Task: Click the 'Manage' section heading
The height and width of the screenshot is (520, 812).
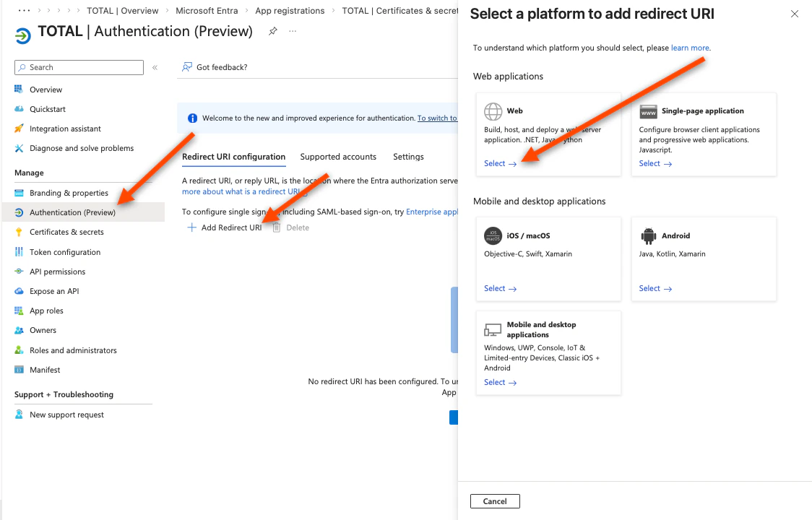Action: pyautogui.click(x=29, y=173)
